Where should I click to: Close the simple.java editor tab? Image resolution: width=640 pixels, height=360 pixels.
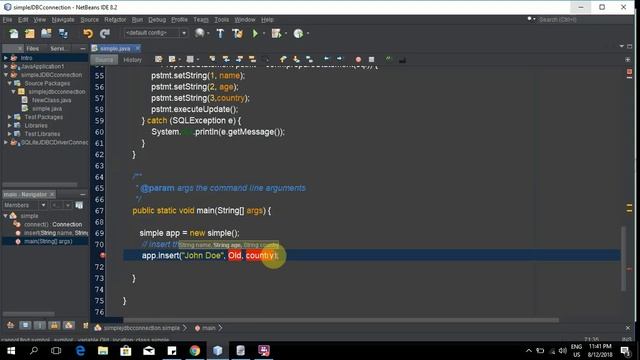(x=138, y=48)
